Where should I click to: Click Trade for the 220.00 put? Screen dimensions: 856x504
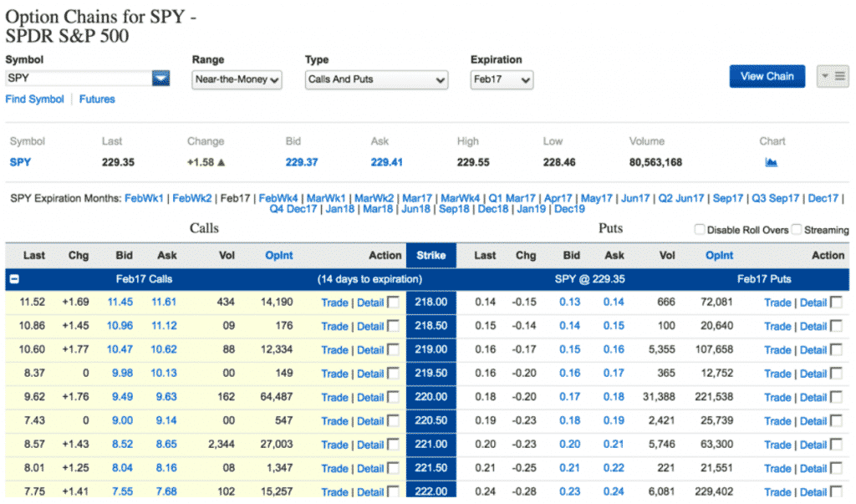click(x=777, y=398)
